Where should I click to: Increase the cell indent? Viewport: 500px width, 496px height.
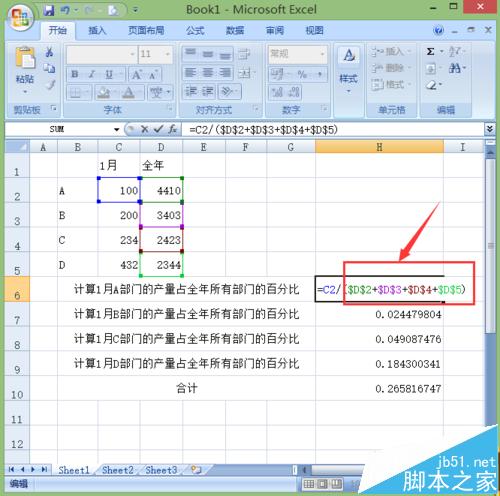(x=207, y=91)
